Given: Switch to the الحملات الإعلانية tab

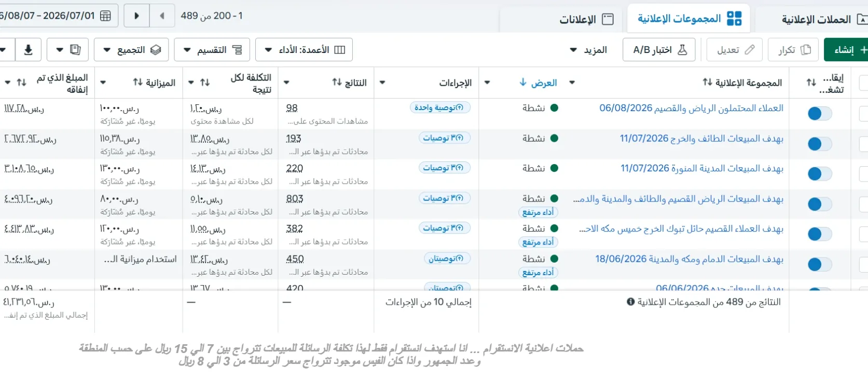Looking at the screenshot, I should point(824,19).
